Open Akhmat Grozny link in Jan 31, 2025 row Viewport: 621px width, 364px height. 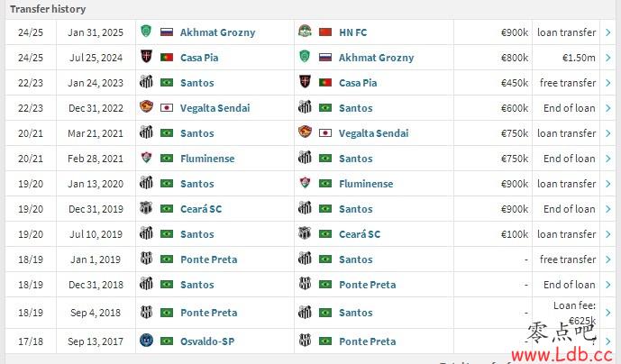217,32
